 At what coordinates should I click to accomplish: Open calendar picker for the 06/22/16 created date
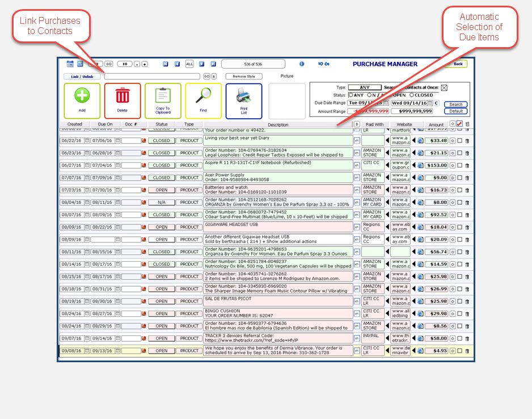pyautogui.click(x=87, y=141)
